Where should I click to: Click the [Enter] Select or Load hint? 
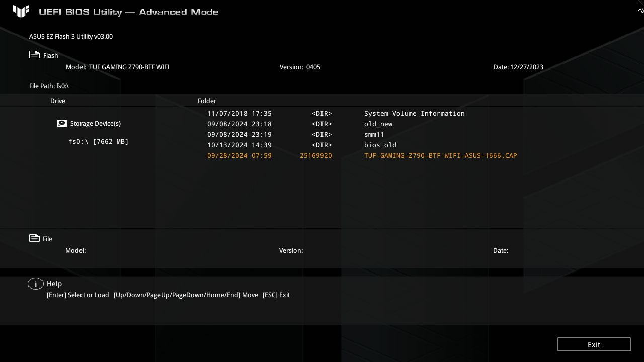78,295
